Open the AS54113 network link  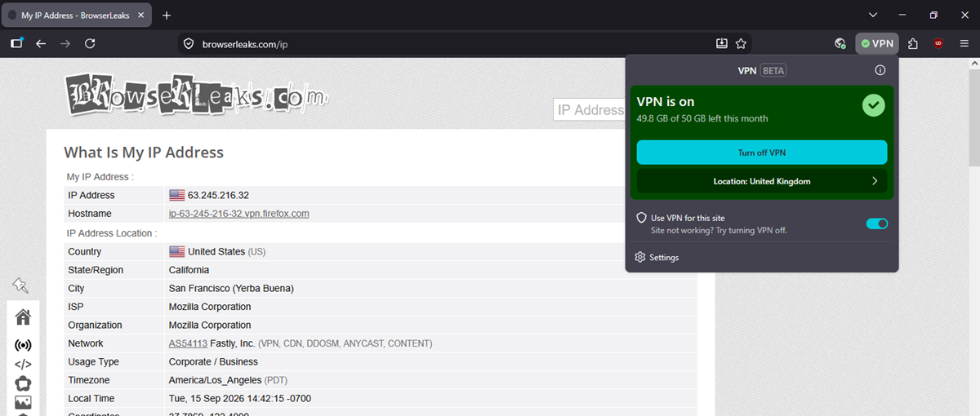coord(188,343)
